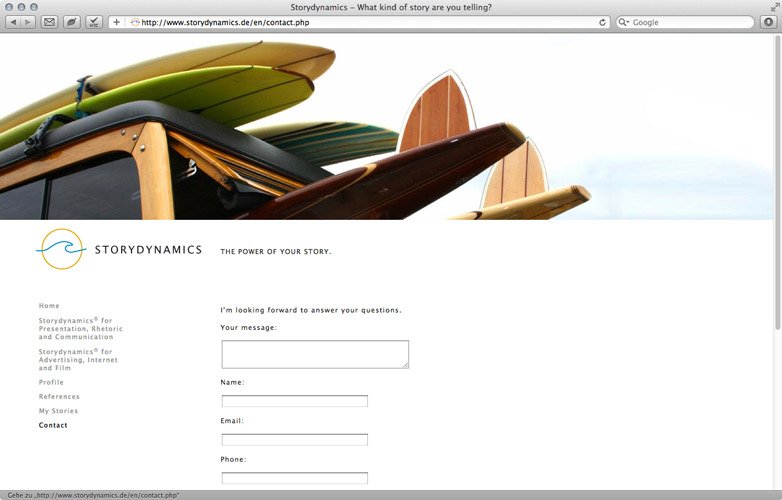This screenshot has height=500, width=782.
Task: Open Storydynamics for Presentation, Rhetoric and Communication
Action: point(80,329)
